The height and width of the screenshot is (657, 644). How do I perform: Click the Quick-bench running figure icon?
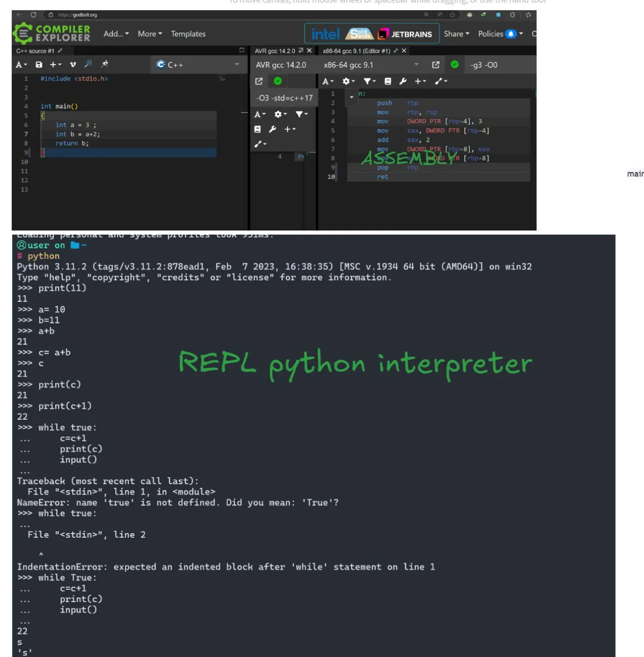click(105, 64)
